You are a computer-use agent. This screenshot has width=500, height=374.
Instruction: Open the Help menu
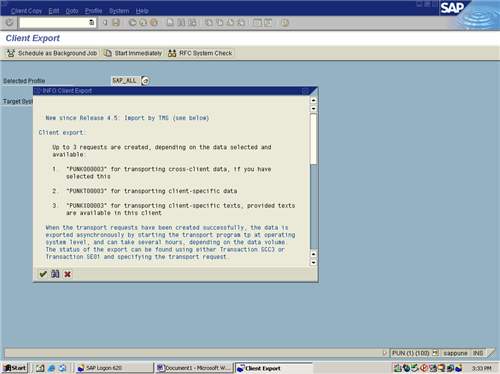pyautogui.click(x=142, y=11)
